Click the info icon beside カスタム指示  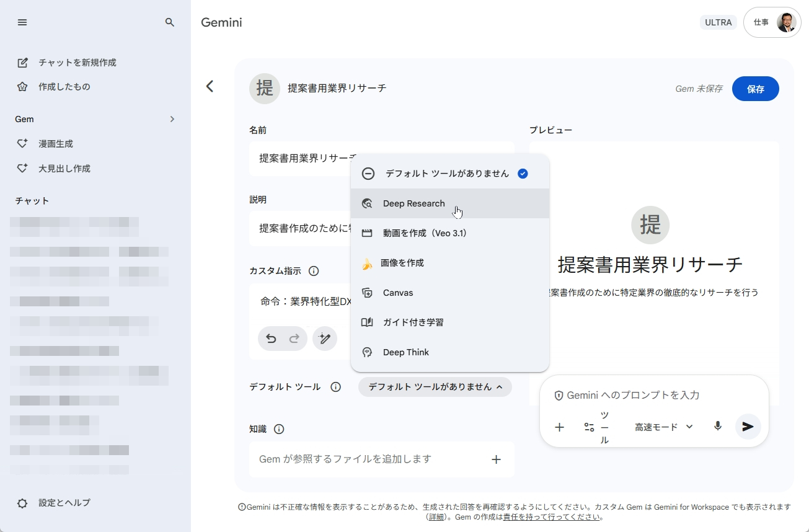coord(314,271)
